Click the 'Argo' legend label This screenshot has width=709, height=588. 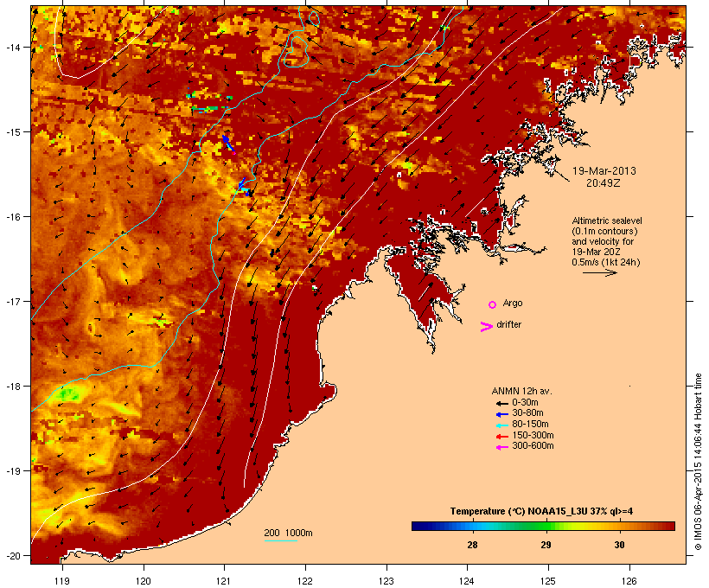point(513,303)
